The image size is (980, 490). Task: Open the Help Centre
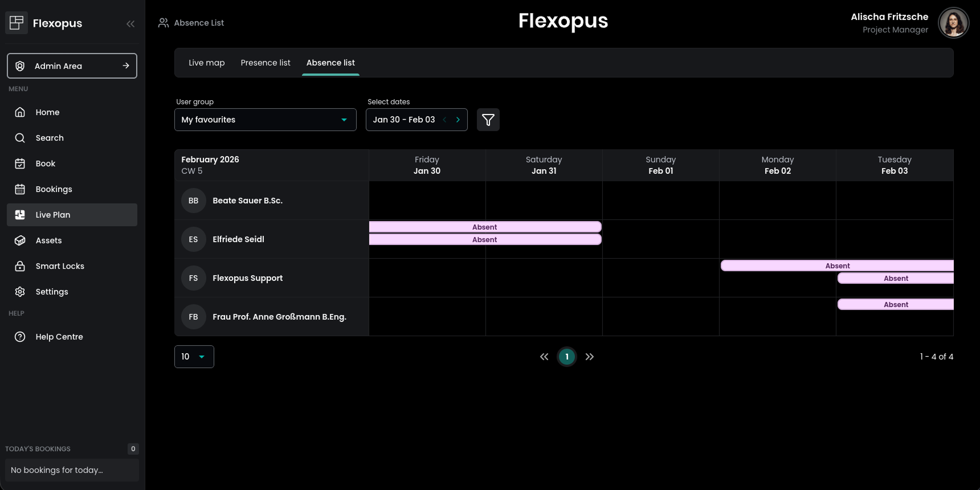pos(59,337)
